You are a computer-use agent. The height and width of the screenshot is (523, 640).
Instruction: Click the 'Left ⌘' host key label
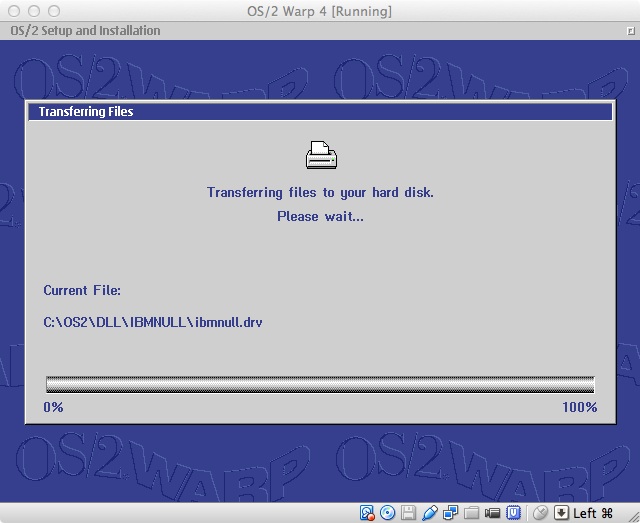coord(593,513)
